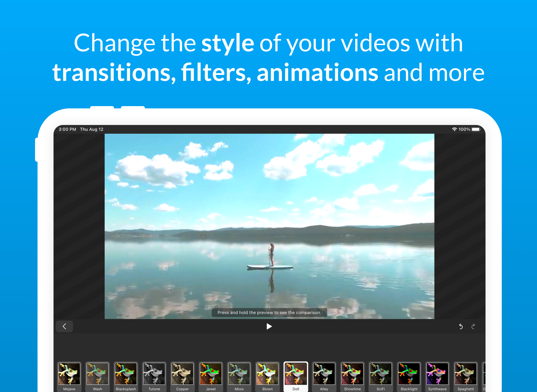The height and width of the screenshot is (392, 537).
Task: Select the Tutone filter
Action: [x=154, y=374]
